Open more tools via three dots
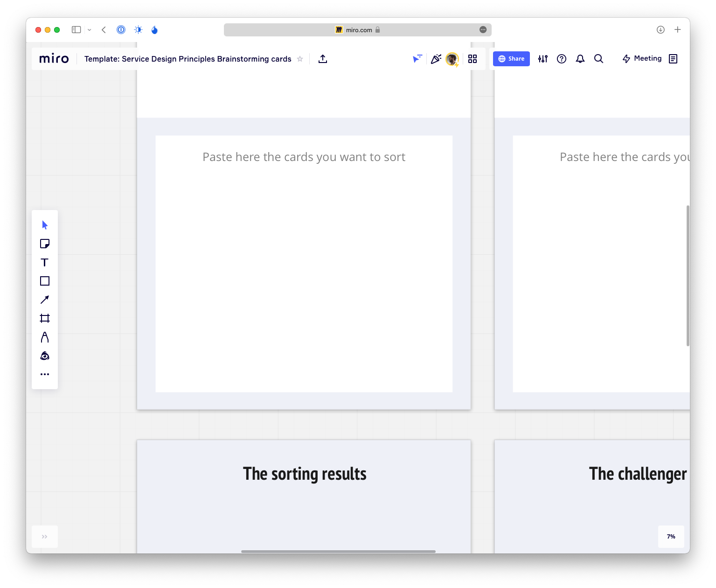 pos(45,374)
